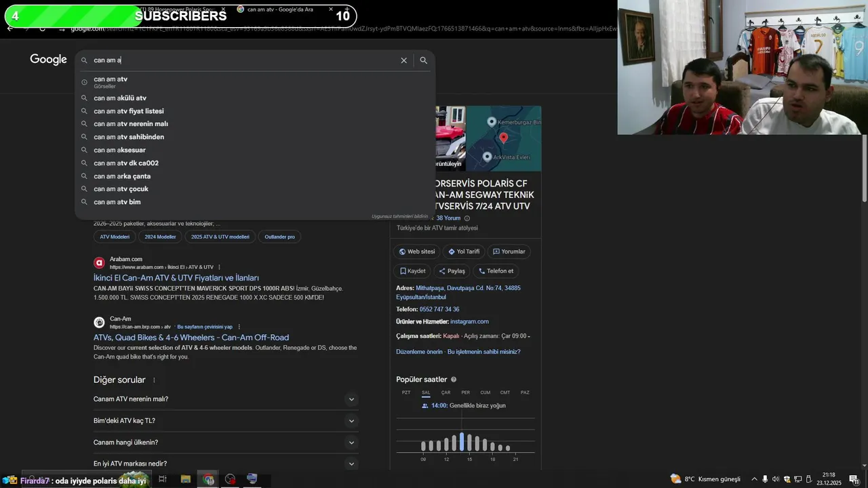
Task: Open the monitor app icon in taskbar
Action: (252, 479)
